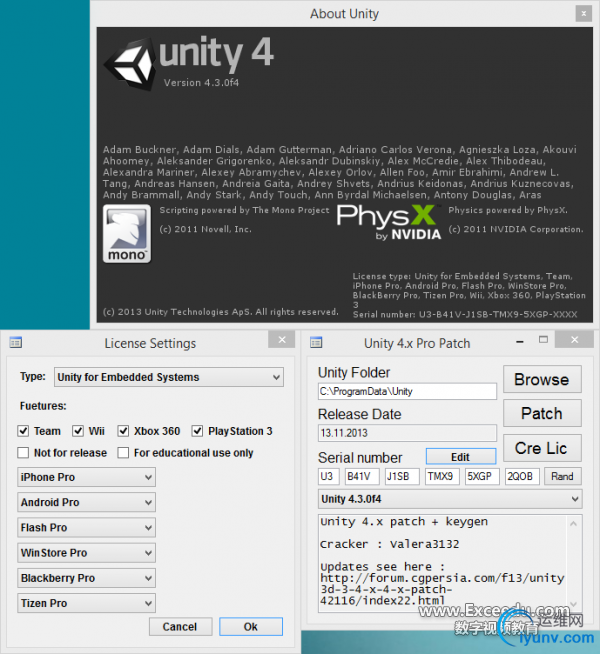Click the Rand serial button
Screen dimensions: 600x654
point(562,476)
